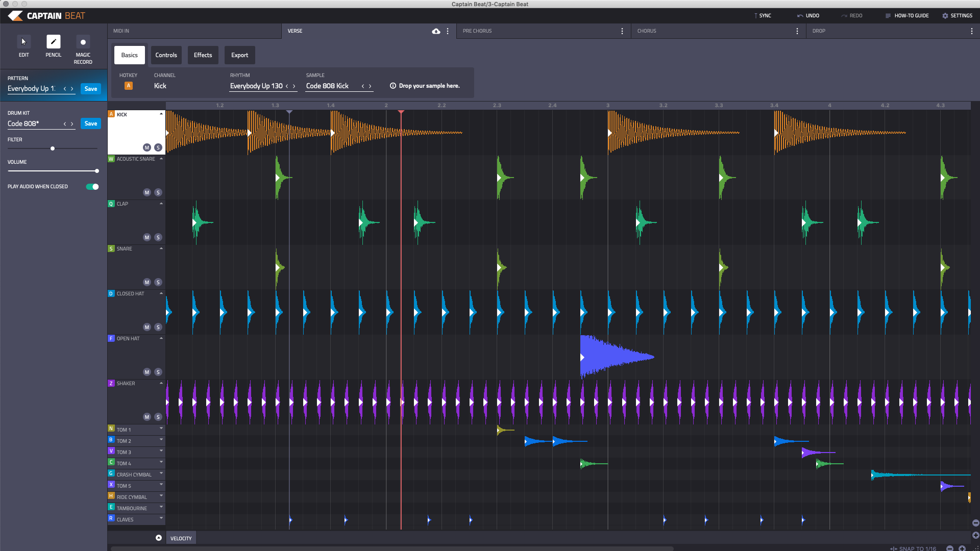This screenshot has height=551, width=980.
Task: Expand the Kick channel dropdown
Action: [x=161, y=114]
